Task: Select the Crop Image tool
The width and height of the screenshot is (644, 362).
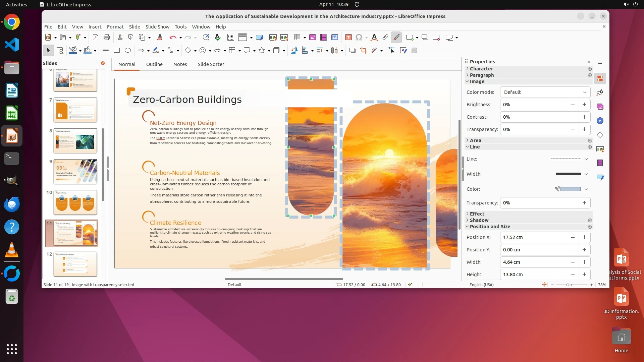Action: coord(363,51)
